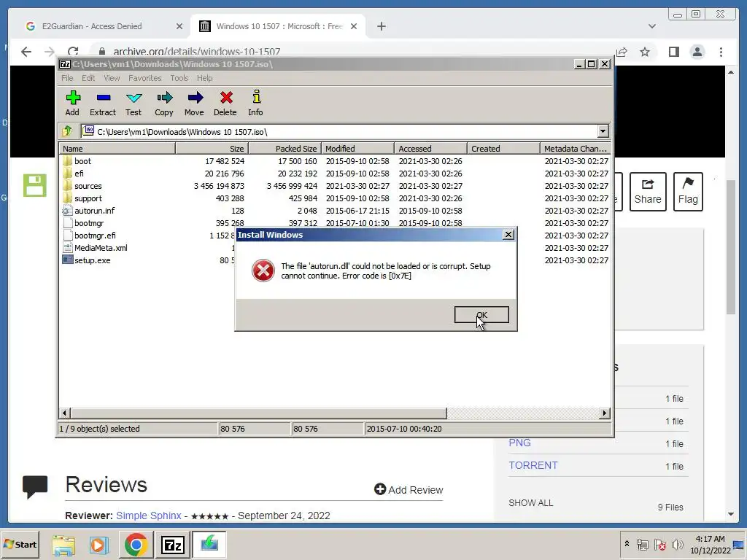747x560 pixels.
Task: Select the efi folder icon
Action: (67, 174)
